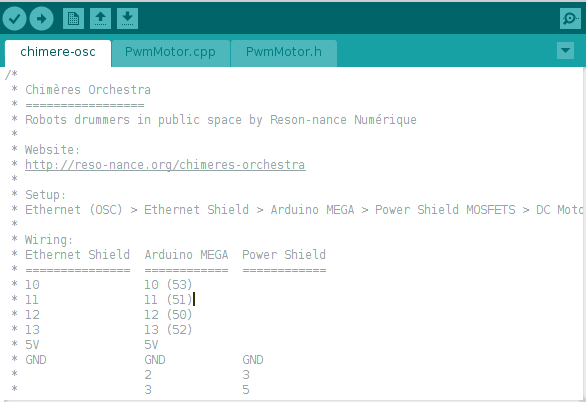Viewport: 586px width, 402px height.
Task: Open the tab dropdown arrow menu
Action: coord(565,50)
